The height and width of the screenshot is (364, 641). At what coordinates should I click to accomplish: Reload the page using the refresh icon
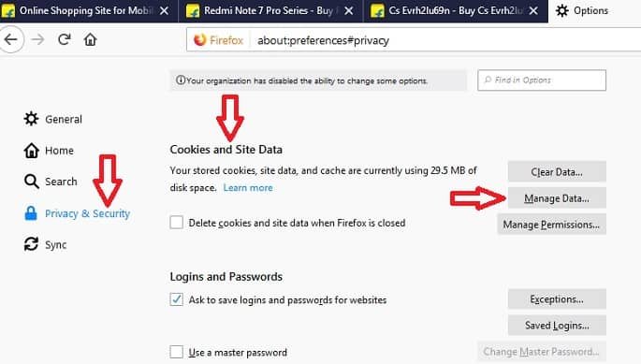(65, 39)
